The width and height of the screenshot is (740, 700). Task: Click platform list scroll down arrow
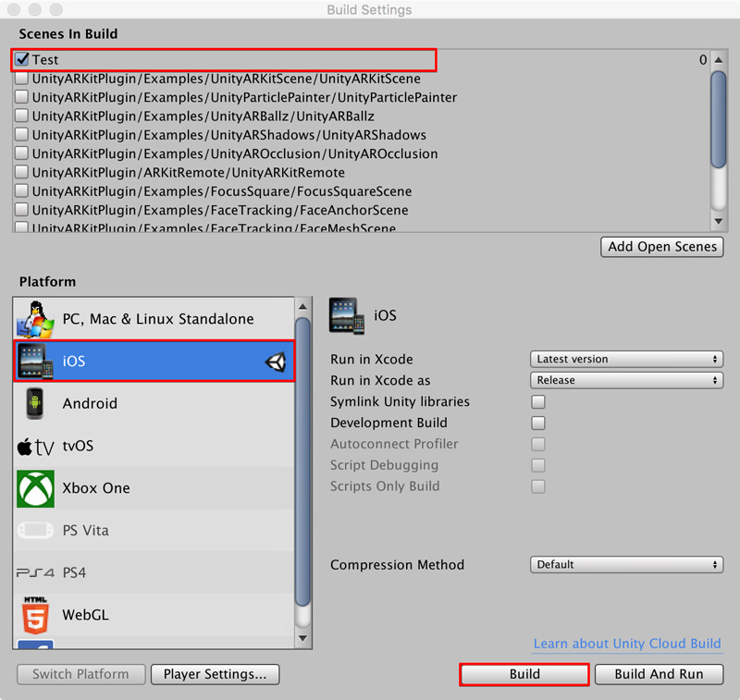point(303,638)
